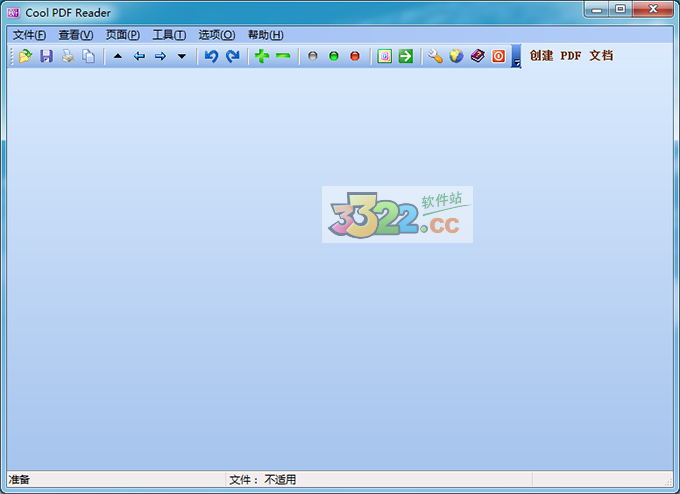The width and height of the screenshot is (680, 494).
Task: Open the 选项(O) menu
Action: 217,35
